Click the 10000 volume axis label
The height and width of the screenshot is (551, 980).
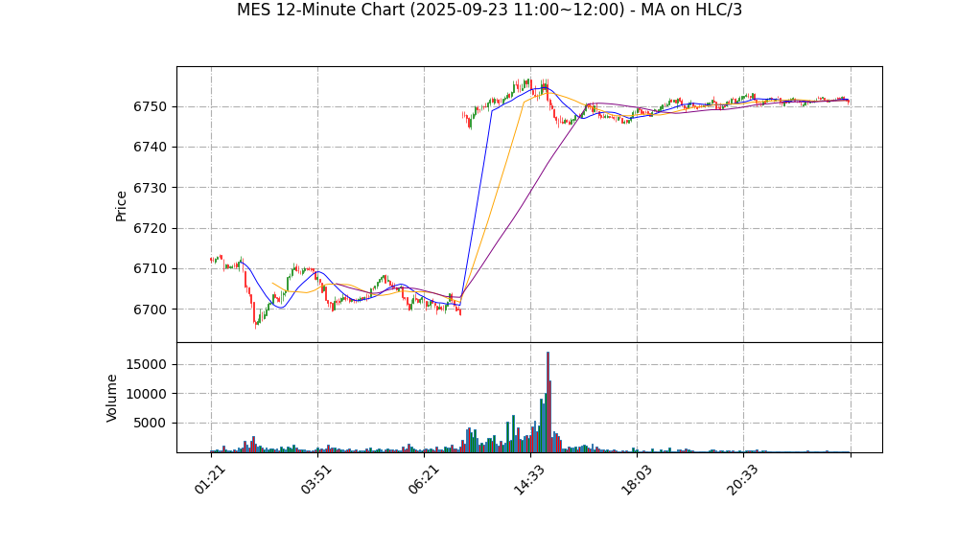147,394
